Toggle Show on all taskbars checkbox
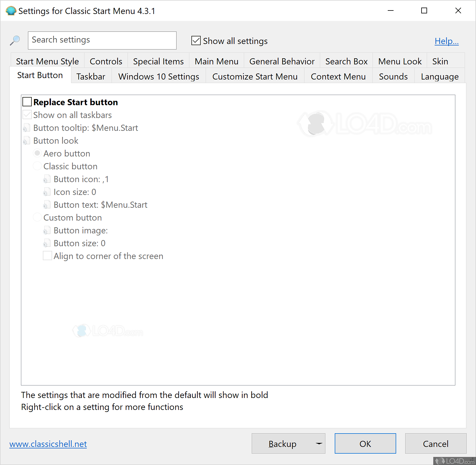This screenshot has width=476, height=465. (x=27, y=115)
